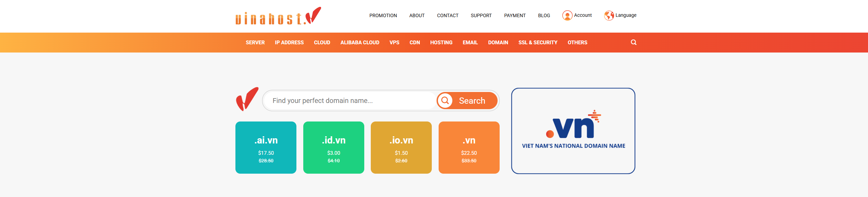
Task: Select the .id.vn domain card
Action: [x=334, y=148]
